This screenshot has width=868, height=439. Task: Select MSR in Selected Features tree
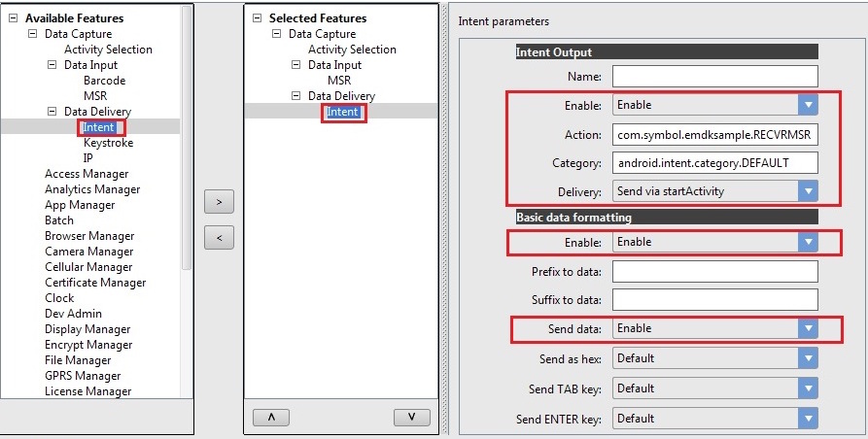coord(339,81)
